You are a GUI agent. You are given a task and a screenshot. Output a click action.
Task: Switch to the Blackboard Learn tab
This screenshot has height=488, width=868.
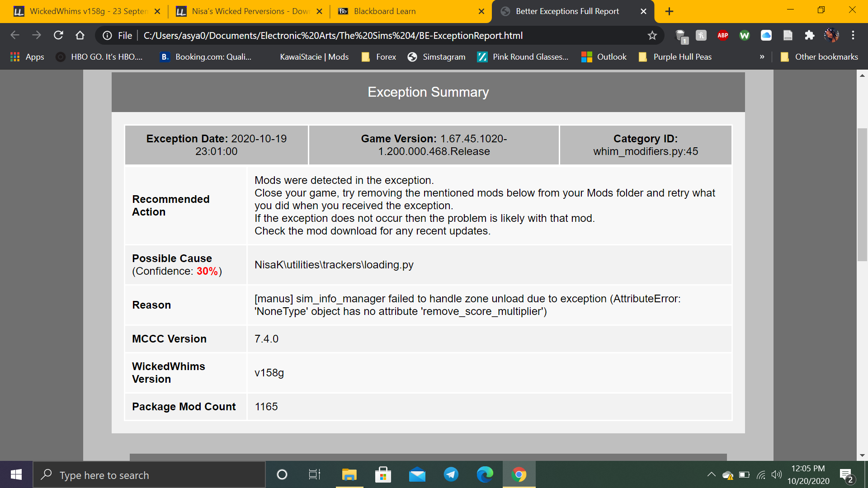385,11
